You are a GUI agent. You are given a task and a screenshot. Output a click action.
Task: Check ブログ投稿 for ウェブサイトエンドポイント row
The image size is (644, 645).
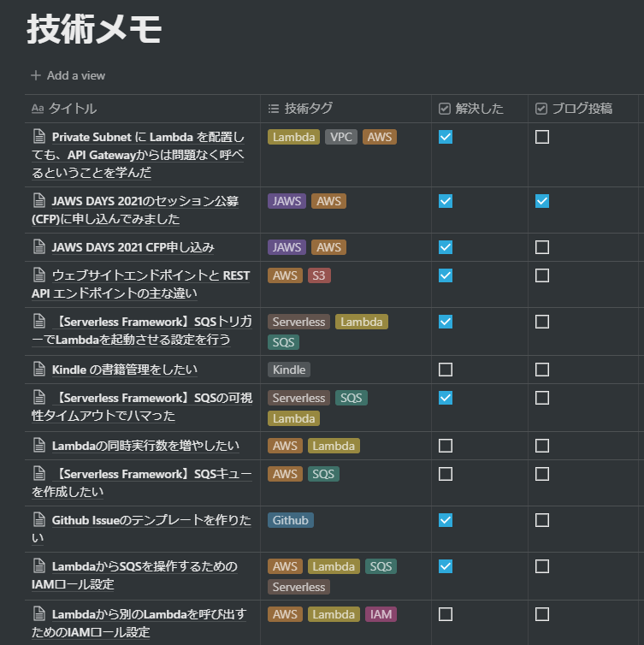[542, 275]
